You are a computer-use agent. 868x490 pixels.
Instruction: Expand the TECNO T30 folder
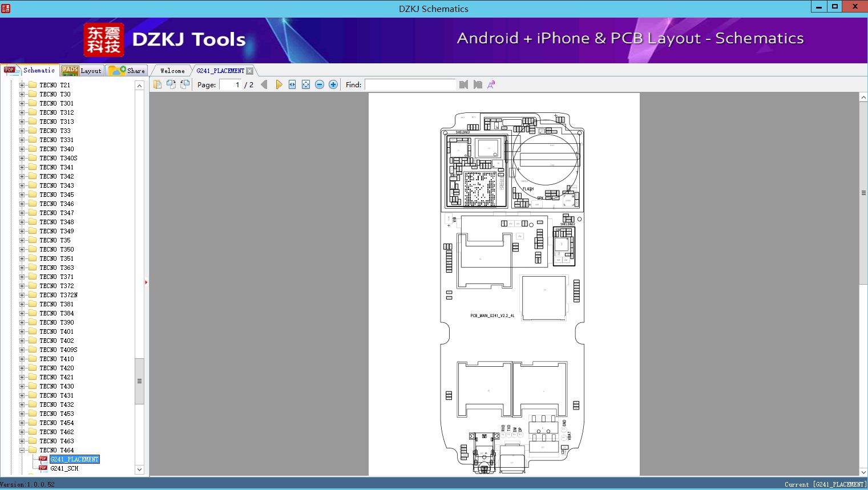click(x=22, y=94)
